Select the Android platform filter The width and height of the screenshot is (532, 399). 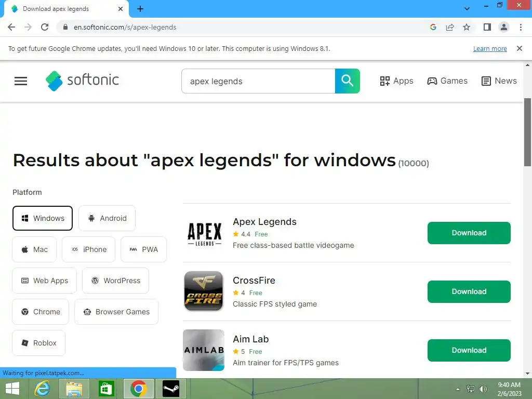click(x=107, y=218)
